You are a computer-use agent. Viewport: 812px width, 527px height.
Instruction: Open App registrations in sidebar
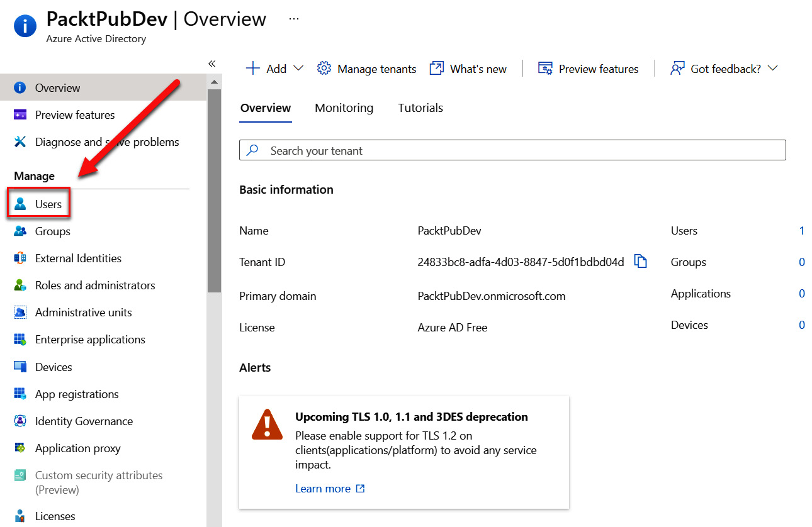[77, 394]
